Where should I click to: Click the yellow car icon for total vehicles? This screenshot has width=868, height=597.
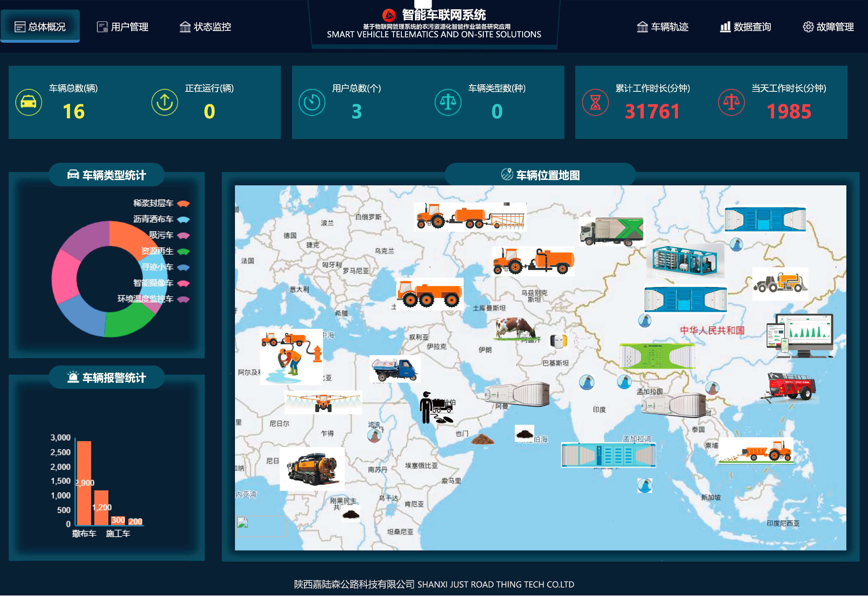(28, 102)
